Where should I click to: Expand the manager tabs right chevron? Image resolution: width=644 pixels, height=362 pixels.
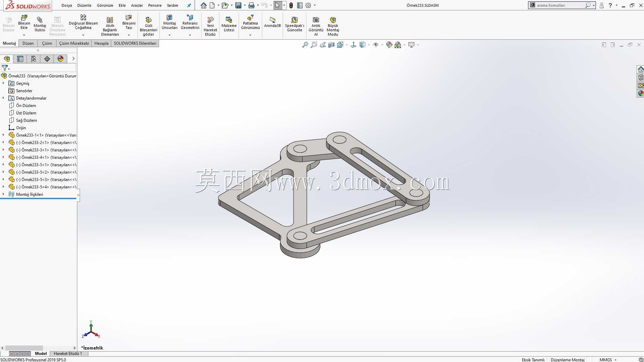coord(73,59)
